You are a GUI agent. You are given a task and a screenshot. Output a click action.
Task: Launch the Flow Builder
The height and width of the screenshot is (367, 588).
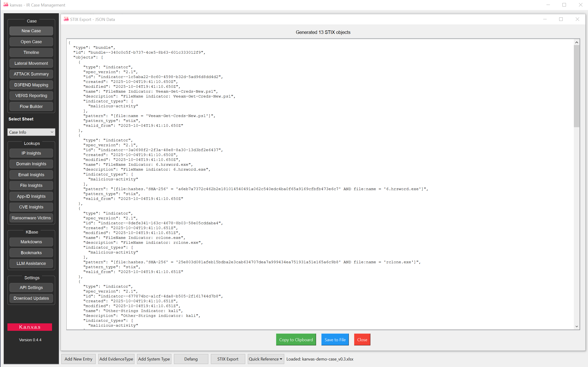pyautogui.click(x=31, y=106)
